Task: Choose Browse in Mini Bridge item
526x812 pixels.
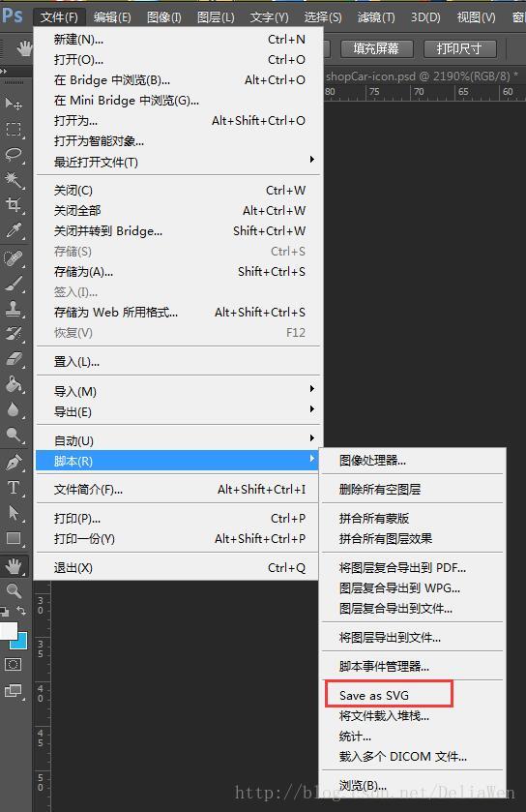Action: click(179, 100)
